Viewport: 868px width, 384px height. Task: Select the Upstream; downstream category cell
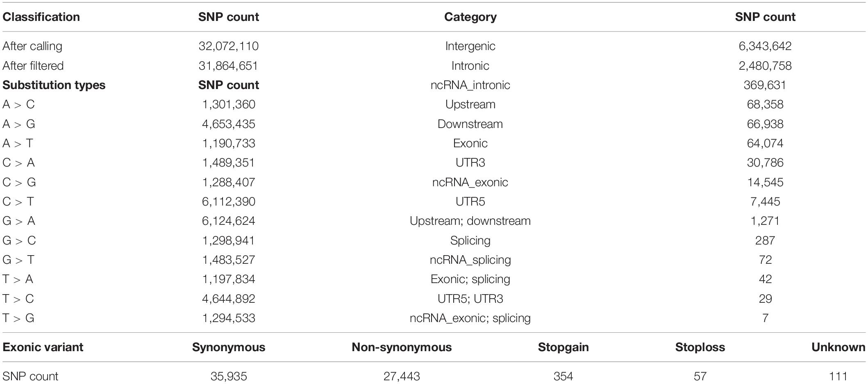(470, 221)
